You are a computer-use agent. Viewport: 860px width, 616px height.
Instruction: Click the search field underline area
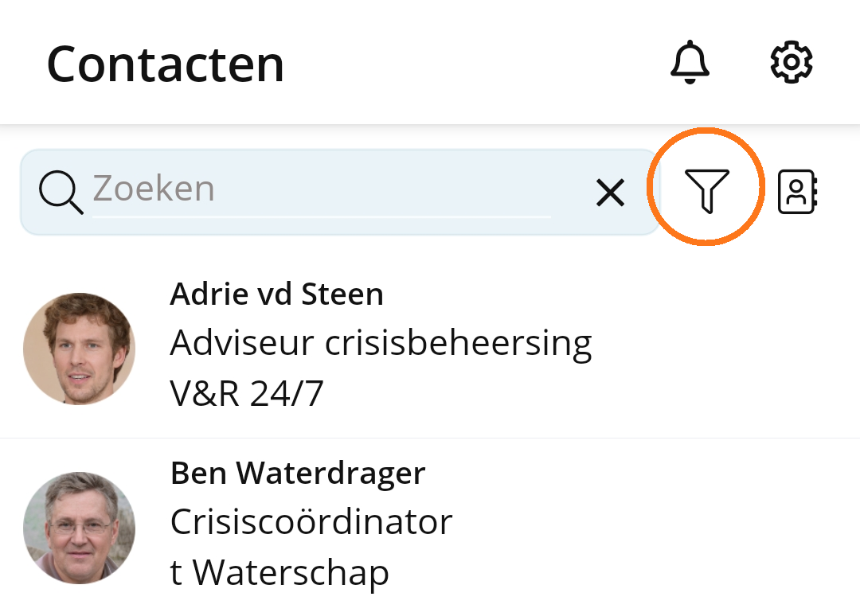pyautogui.click(x=322, y=217)
